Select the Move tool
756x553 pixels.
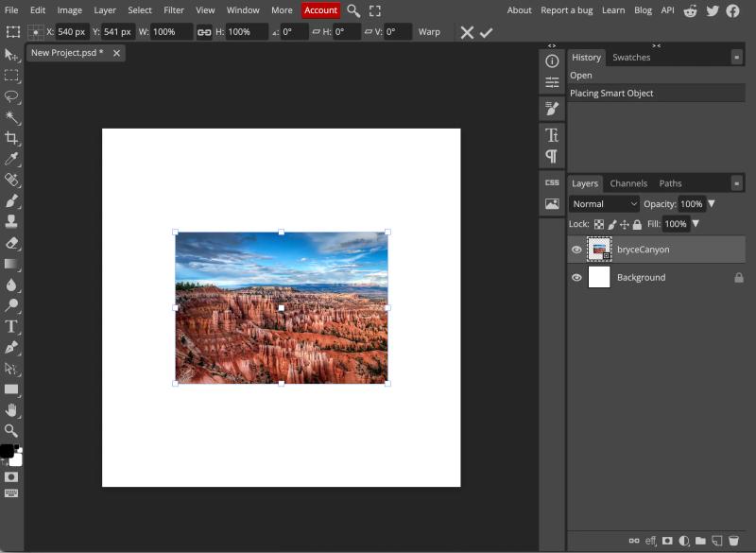(x=11, y=55)
